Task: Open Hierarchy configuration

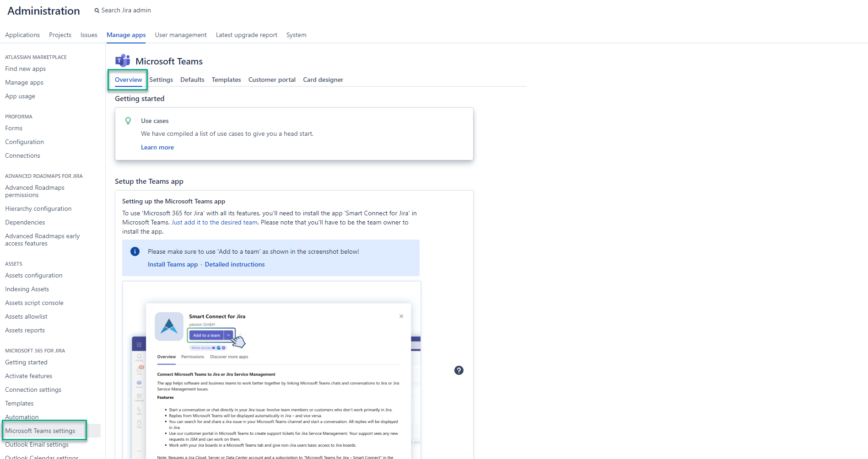Action: tap(38, 208)
